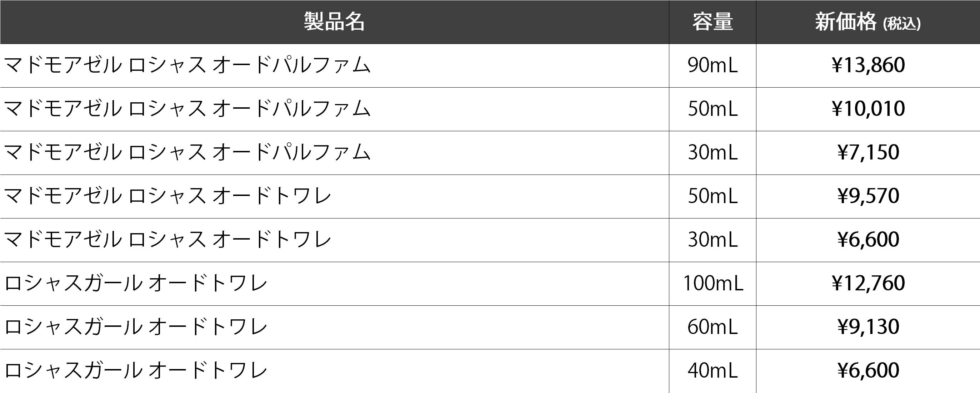The image size is (980, 393).
Task: Click the 90mL capacity cell
Action: pyautogui.click(x=712, y=65)
